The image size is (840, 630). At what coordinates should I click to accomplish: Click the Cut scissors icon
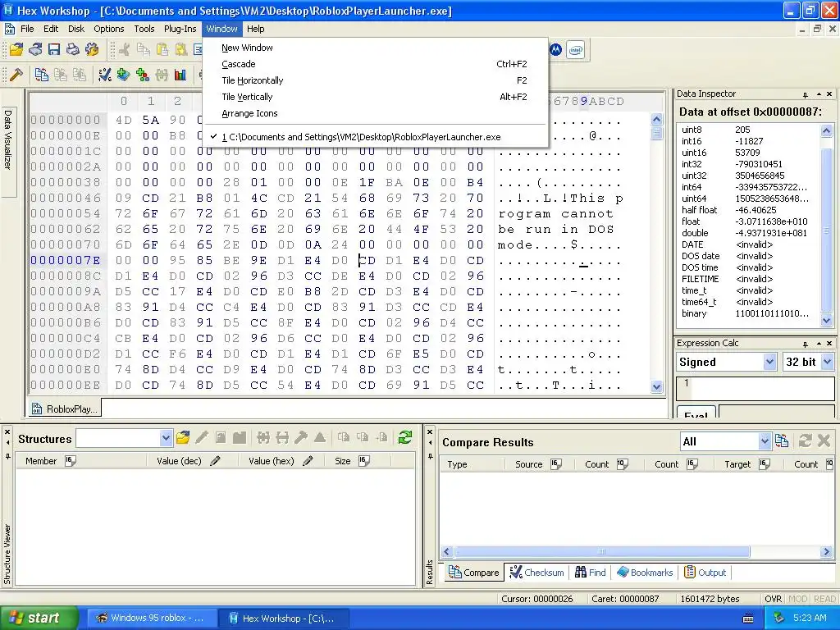pyautogui.click(x=125, y=50)
